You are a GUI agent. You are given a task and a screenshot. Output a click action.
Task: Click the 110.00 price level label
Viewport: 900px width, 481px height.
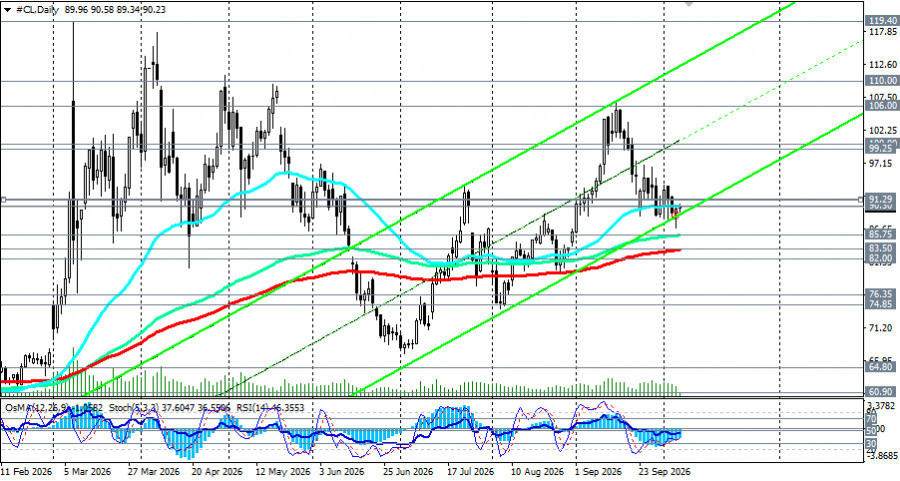click(882, 81)
